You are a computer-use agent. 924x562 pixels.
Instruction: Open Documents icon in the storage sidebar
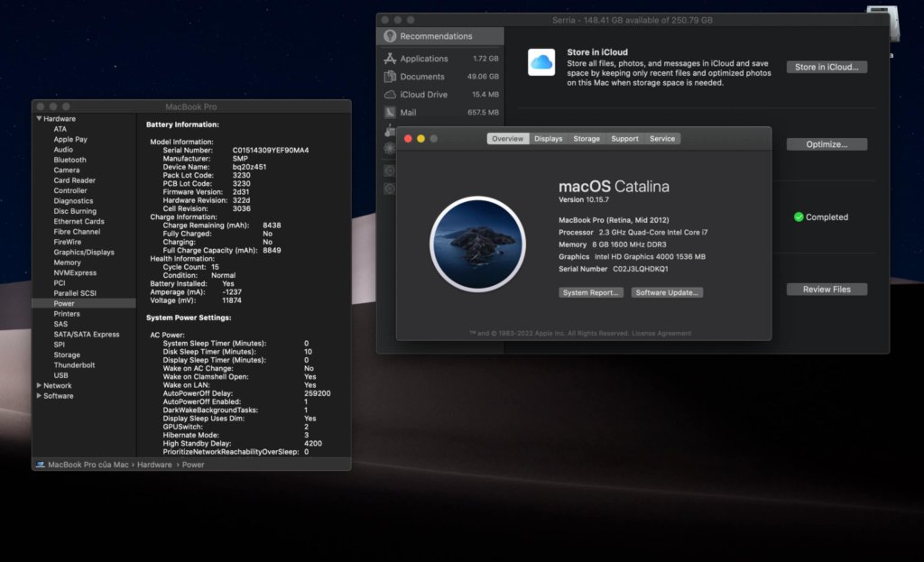pos(390,77)
